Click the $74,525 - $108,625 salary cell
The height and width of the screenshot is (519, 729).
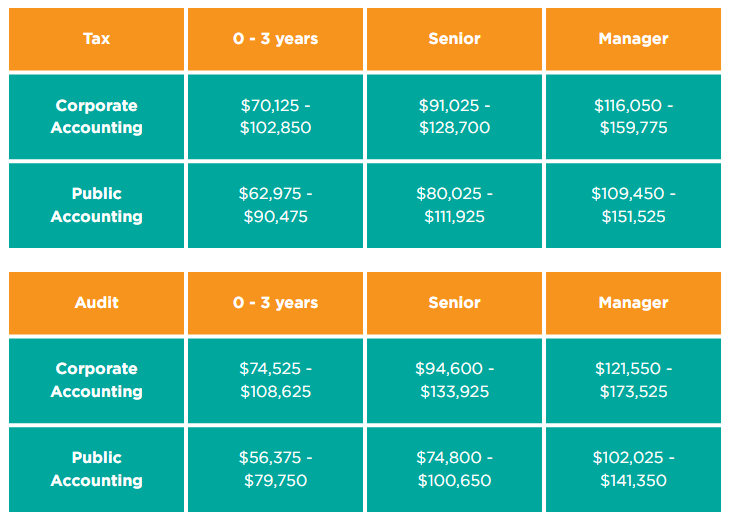tap(275, 380)
